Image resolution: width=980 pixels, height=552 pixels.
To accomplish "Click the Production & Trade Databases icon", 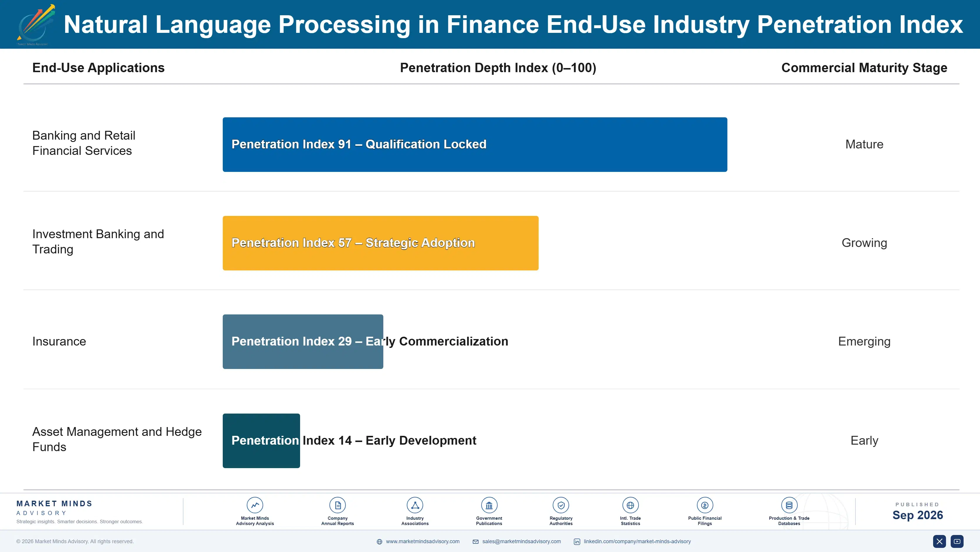I will tap(789, 505).
